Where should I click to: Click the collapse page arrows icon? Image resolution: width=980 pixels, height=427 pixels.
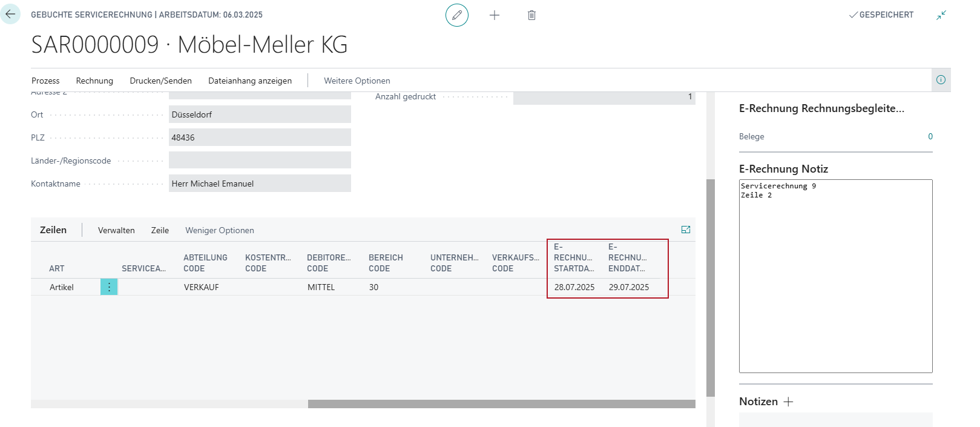941,15
